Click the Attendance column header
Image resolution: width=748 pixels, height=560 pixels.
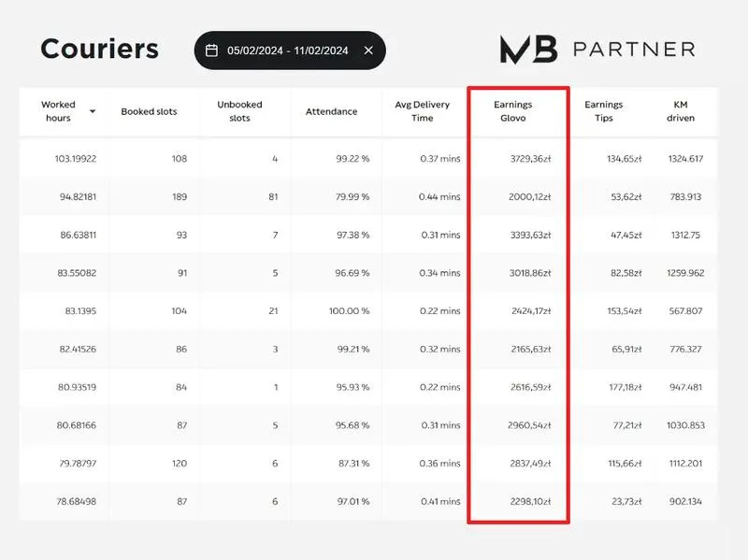click(331, 112)
